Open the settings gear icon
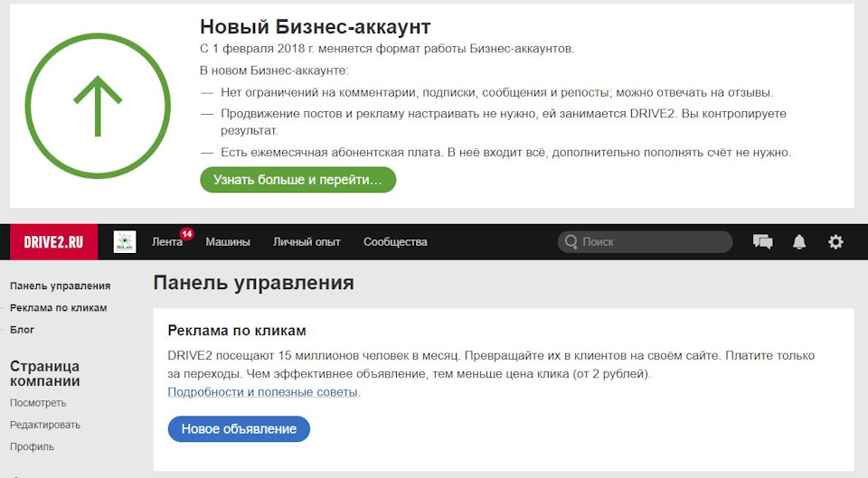The height and width of the screenshot is (478, 868). click(835, 242)
